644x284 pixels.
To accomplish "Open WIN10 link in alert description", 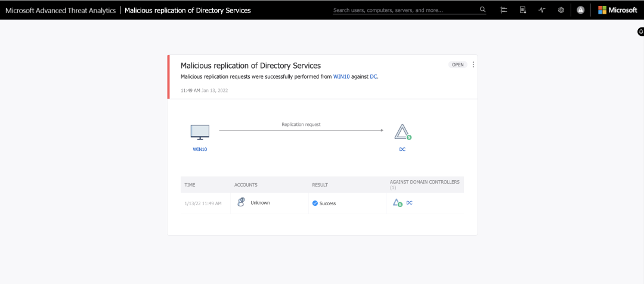I will pos(341,76).
